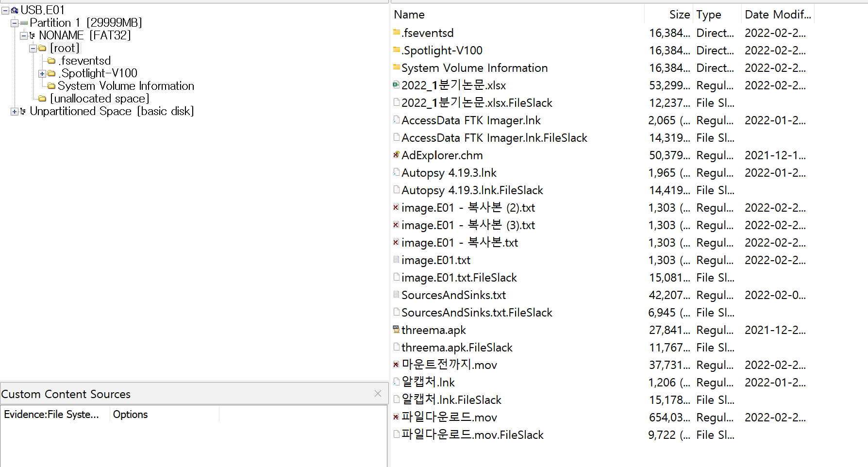Select 파일다운로드.mov.FileSlack row
The height and width of the screenshot is (467, 868).
(x=602, y=435)
